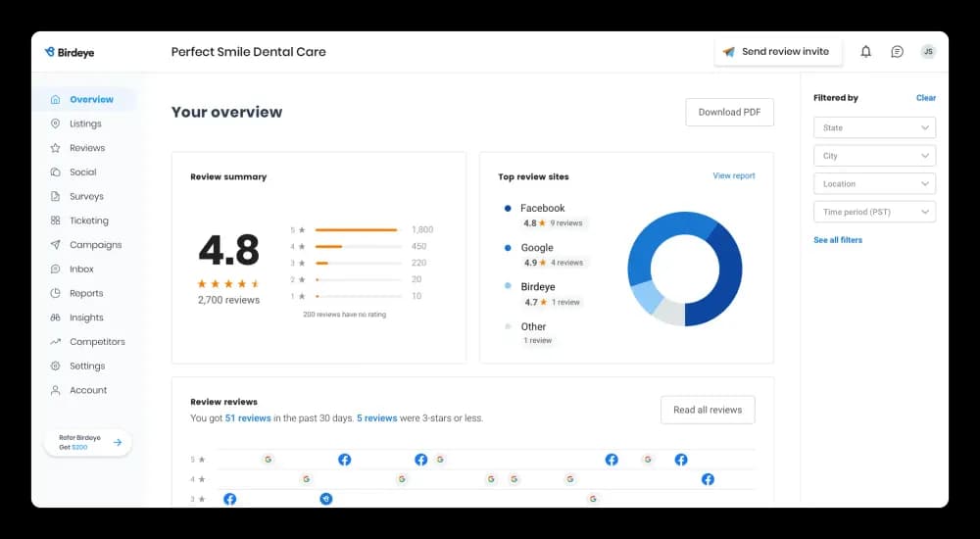Open the Time period (PST) dropdown

tap(874, 212)
